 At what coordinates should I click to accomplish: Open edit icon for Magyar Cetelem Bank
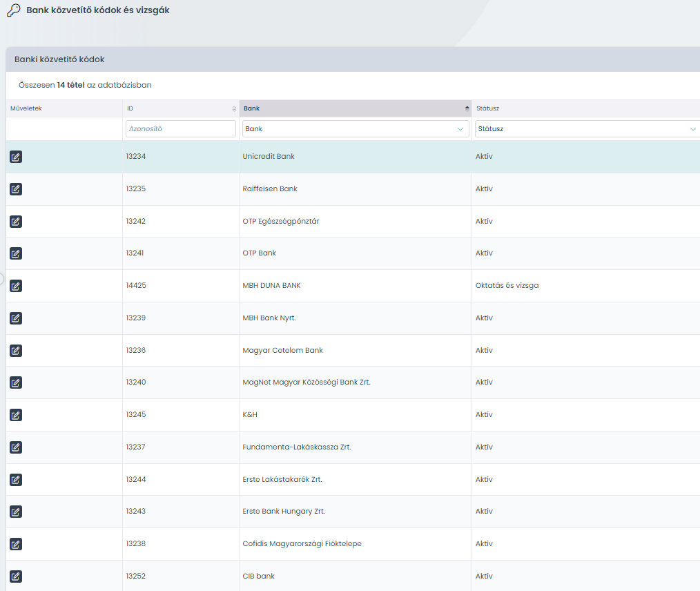point(16,351)
